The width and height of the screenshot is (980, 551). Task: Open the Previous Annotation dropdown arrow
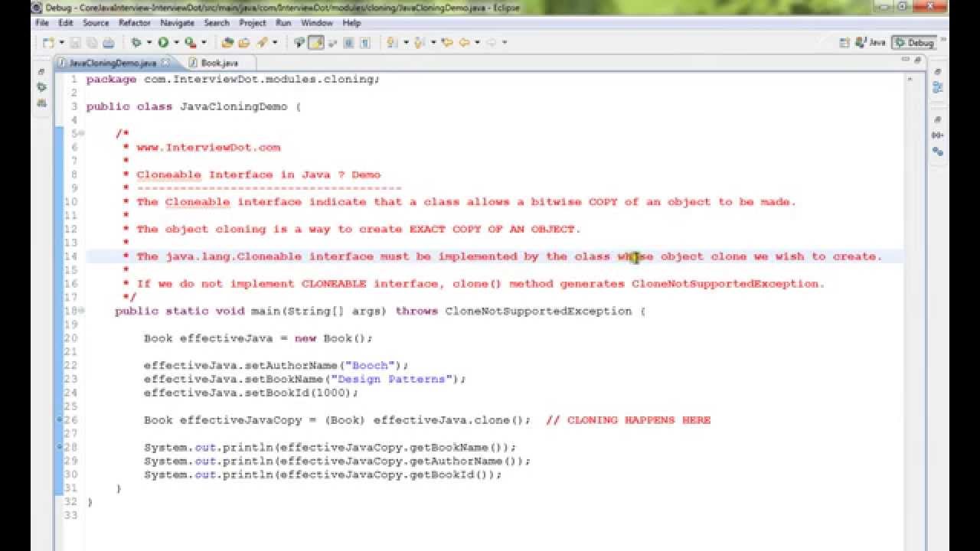(x=433, y=43)
